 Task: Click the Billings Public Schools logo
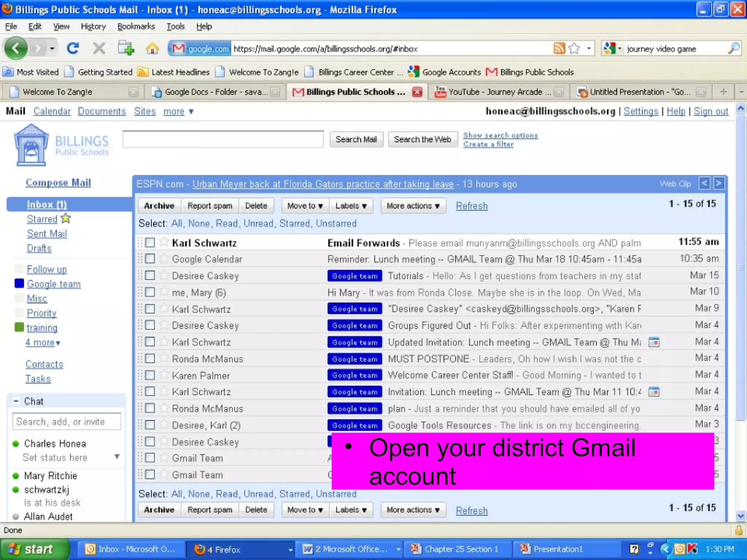click(62, 145)
